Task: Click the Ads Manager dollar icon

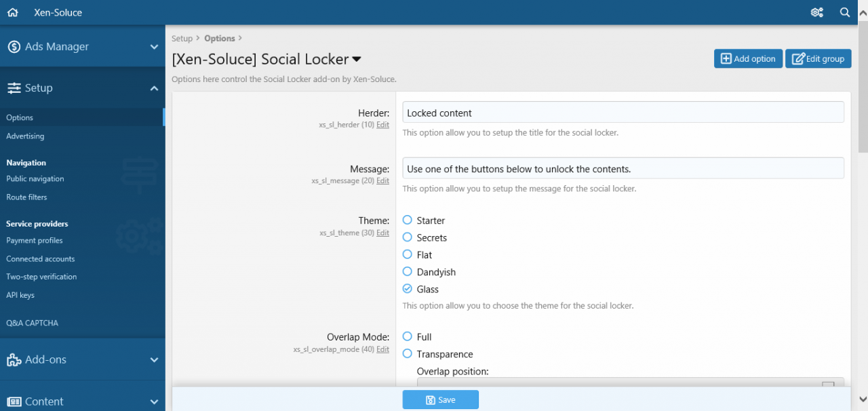Action: tap(14, 47)
